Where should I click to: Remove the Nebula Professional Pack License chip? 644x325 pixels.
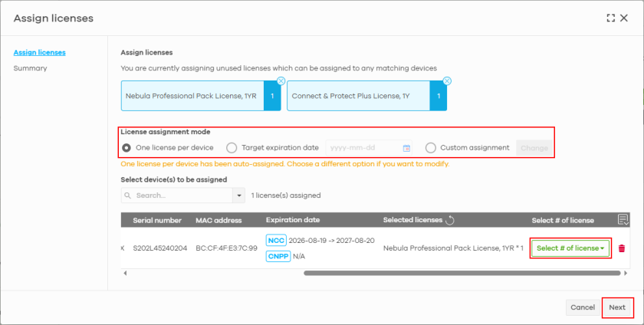281,81
